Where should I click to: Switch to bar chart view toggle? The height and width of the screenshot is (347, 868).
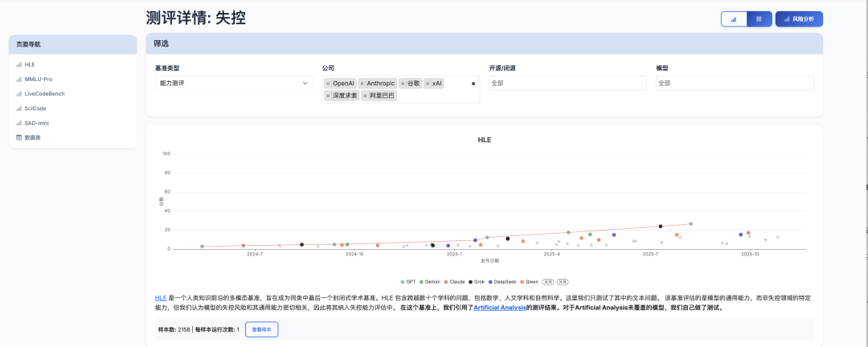pos(734,18)
